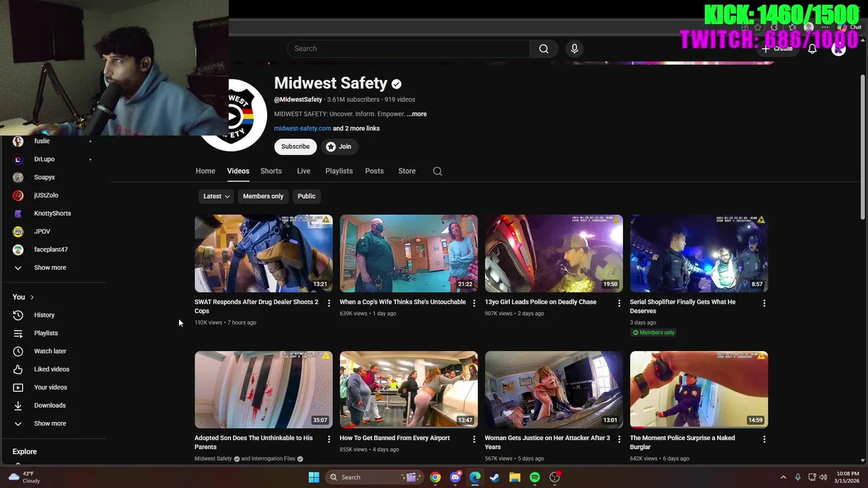Open Chrome from the taskbar
868x488 pixels.
435,477
